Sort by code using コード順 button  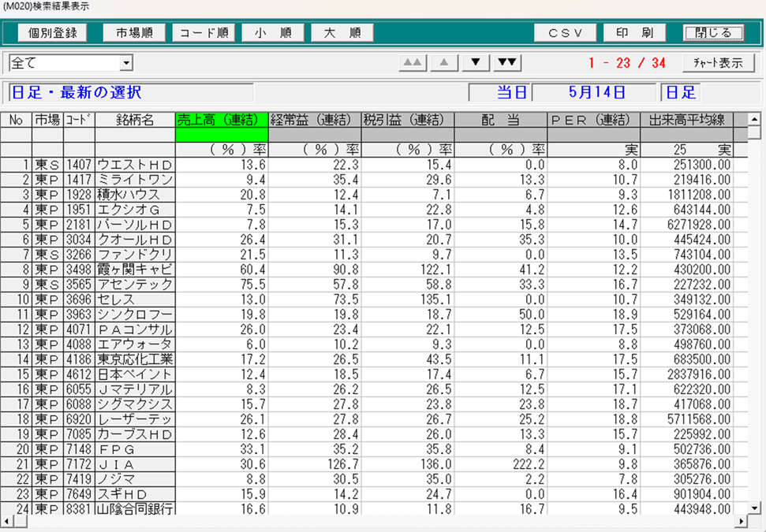coord(204,32)
